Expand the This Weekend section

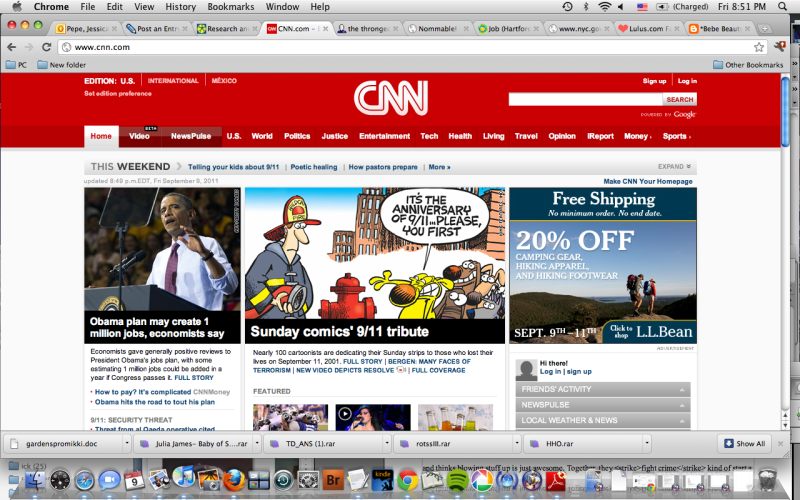[x=674, y=167]
